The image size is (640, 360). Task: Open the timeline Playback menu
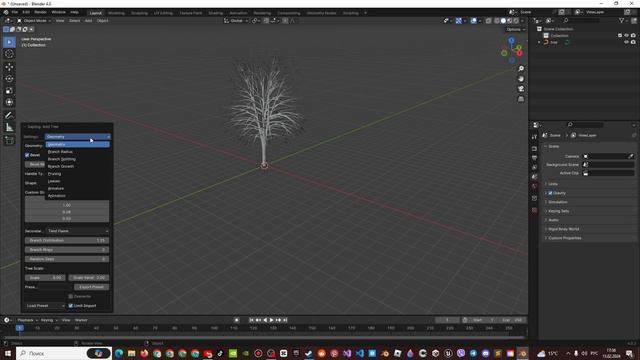pos(27,320)
